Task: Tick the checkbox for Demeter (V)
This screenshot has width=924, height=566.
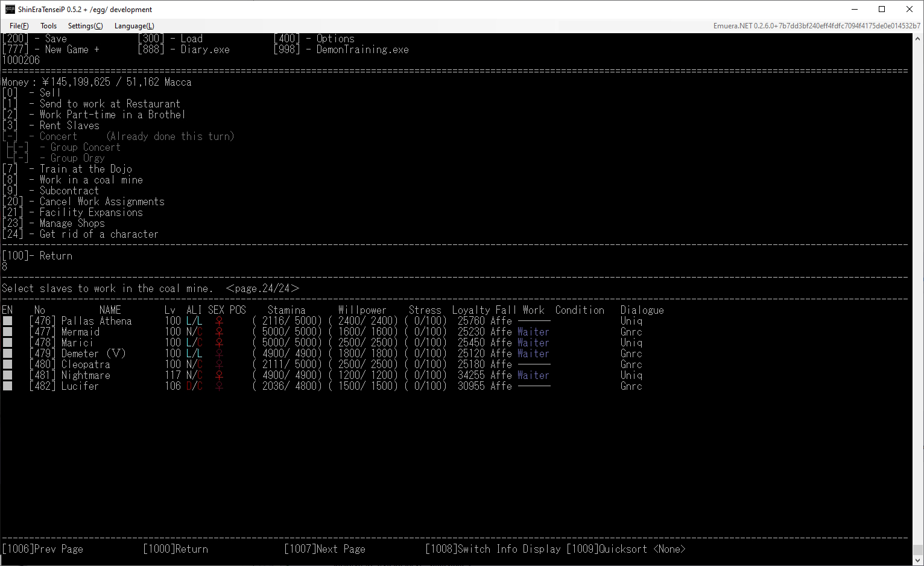Action: pyautogui.click(x=8, y=354)
